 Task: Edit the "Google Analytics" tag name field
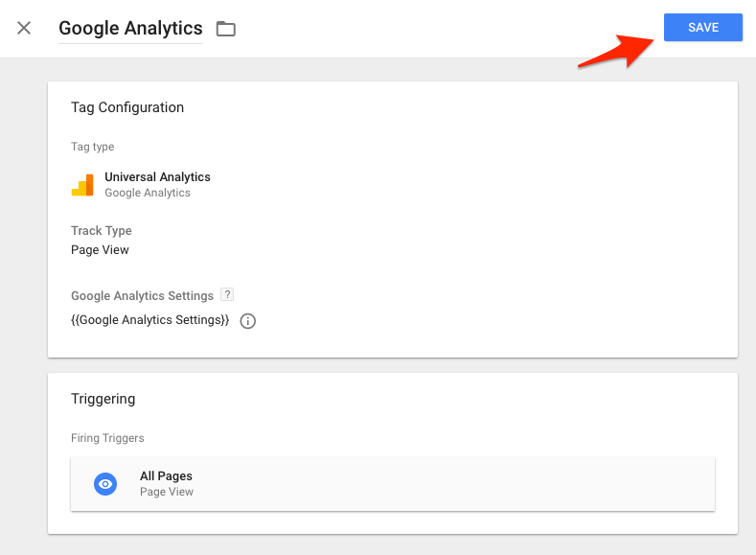point(130,29)
